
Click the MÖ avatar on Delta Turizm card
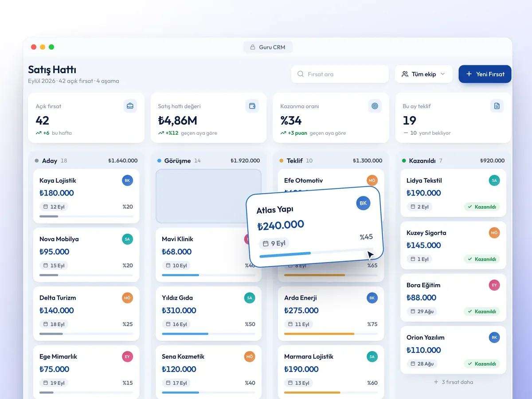[127, 298]
